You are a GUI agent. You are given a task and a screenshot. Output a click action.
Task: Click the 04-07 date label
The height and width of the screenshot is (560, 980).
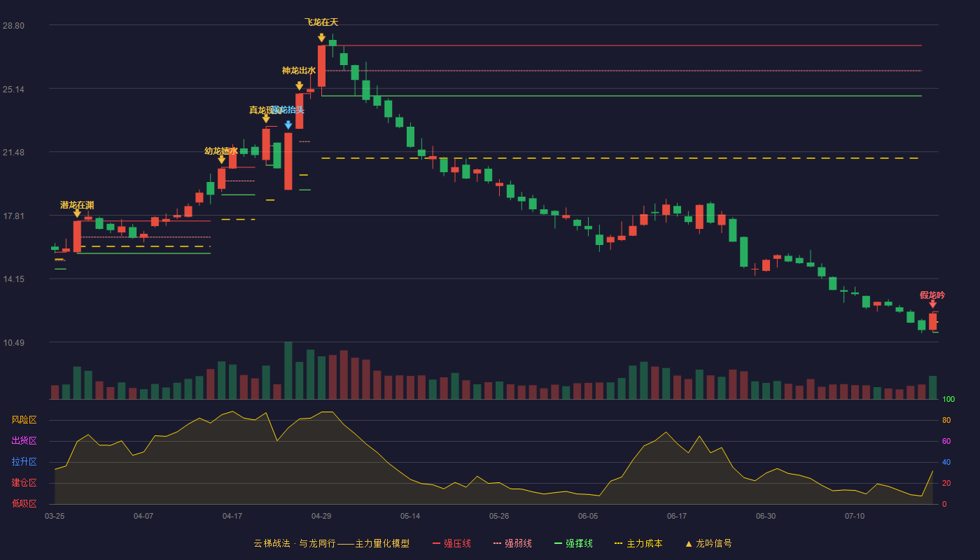click(143, 516)
